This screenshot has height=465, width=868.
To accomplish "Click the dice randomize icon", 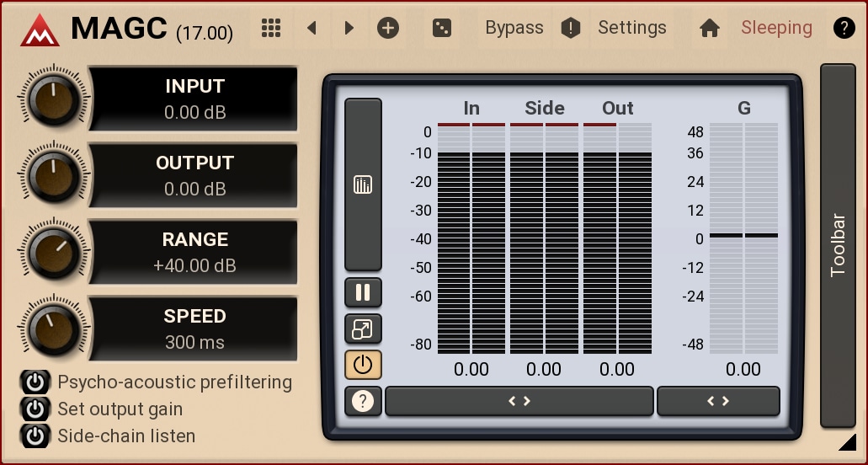I will 441,28.
